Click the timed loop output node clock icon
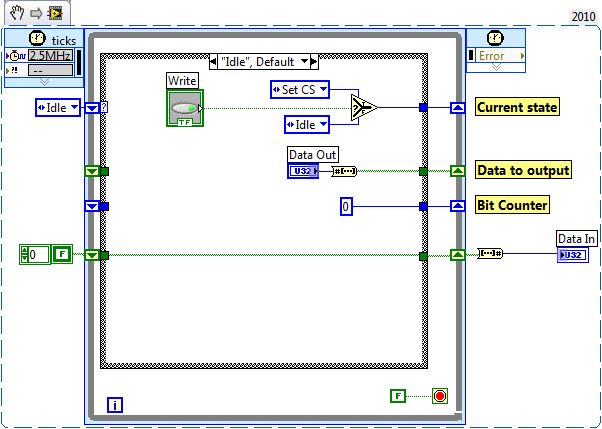 coord(495,38)
